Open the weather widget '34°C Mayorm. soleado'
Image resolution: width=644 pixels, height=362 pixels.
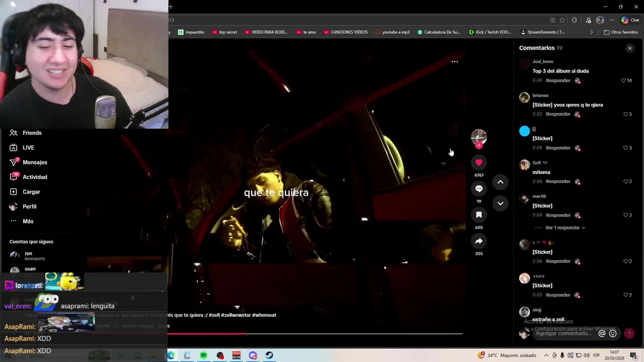[507, 355]
